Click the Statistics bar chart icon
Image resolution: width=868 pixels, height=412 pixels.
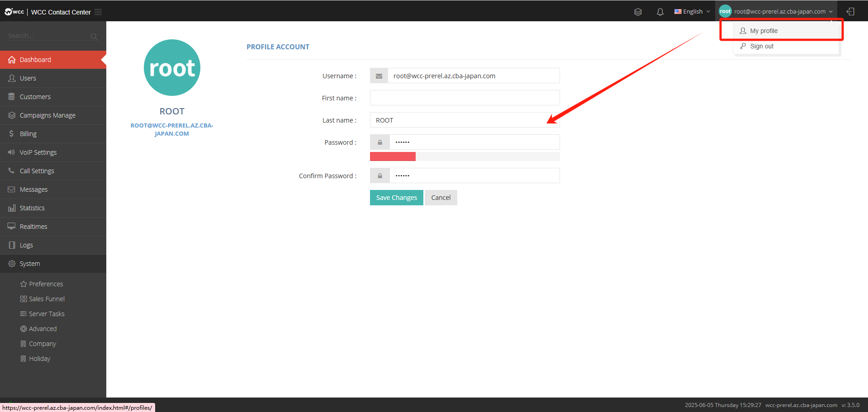coord(12,208)
